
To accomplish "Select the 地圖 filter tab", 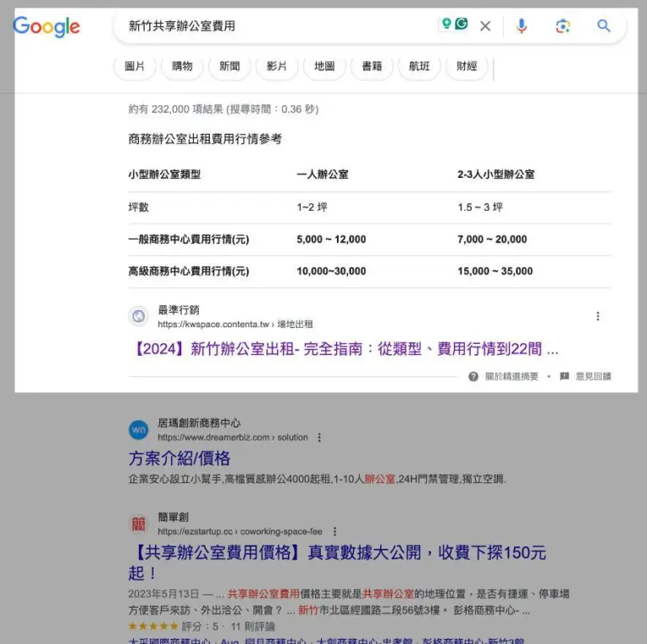I will (x=324, y=67).
